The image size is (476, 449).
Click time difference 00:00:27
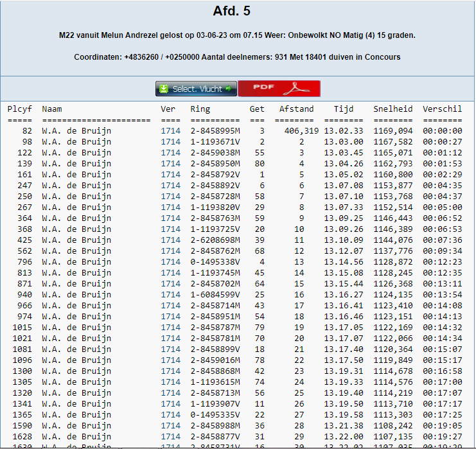(x=443, y=142)
